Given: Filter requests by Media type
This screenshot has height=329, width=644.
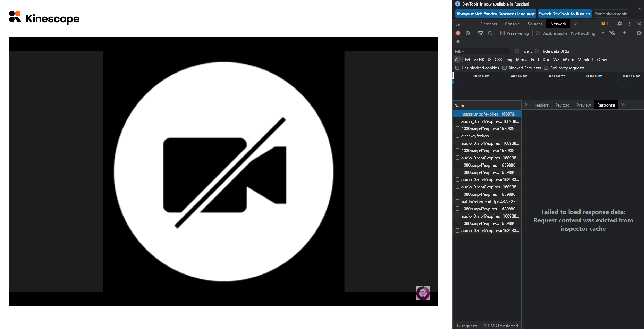Looking at the screenshot, I should 522,59.
